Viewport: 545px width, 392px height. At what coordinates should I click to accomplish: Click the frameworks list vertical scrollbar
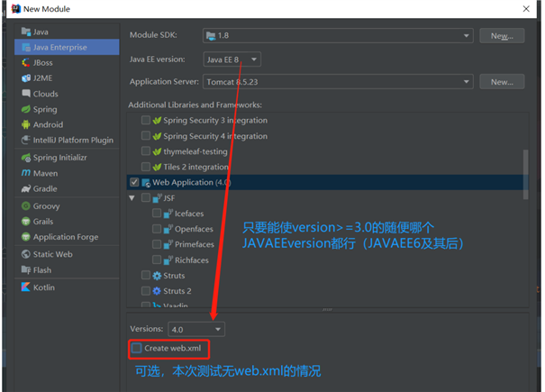coord(525,175)
